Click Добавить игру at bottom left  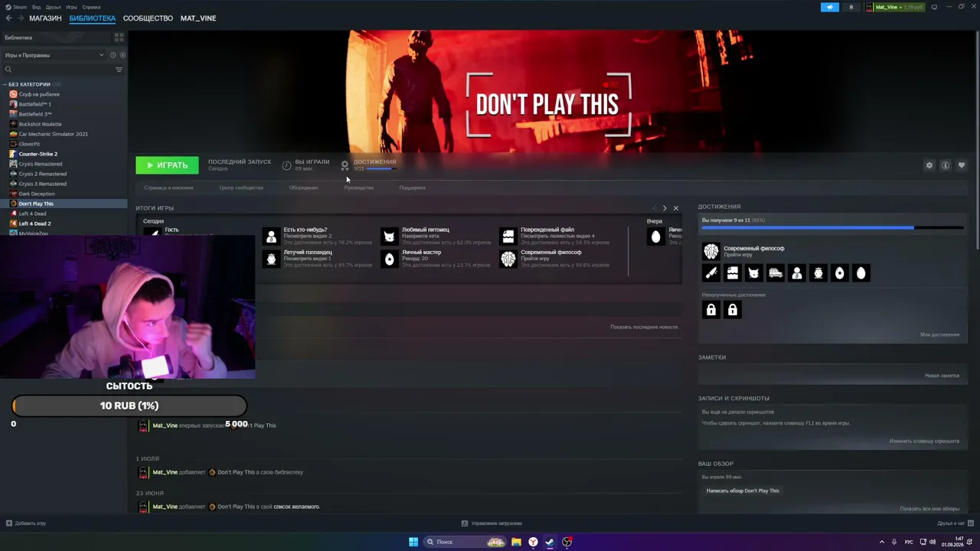pyautogui.click(x=25, y=523)
